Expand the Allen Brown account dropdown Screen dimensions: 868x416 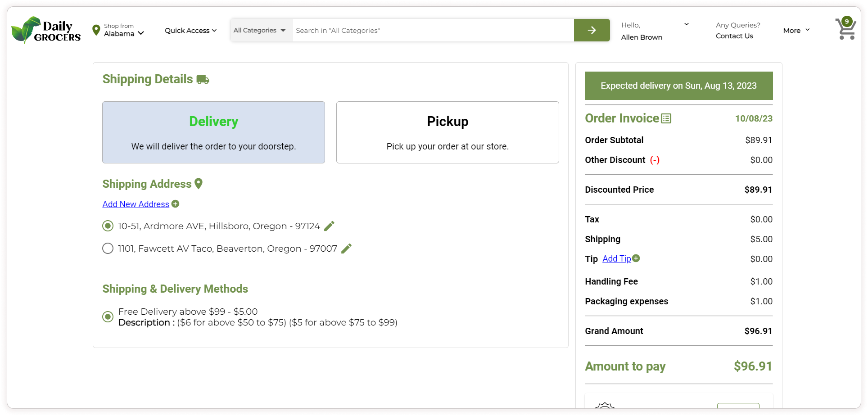coord(686,24)
